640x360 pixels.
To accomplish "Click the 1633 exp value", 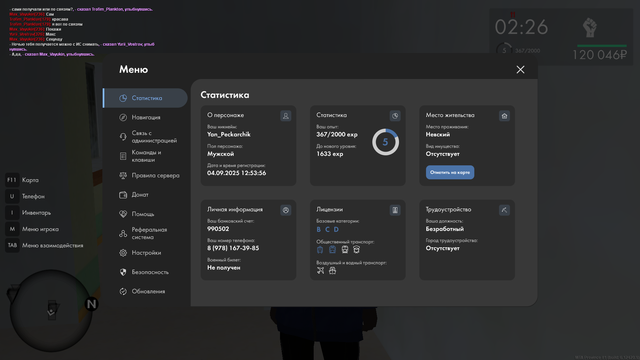I will click(329, 154).
